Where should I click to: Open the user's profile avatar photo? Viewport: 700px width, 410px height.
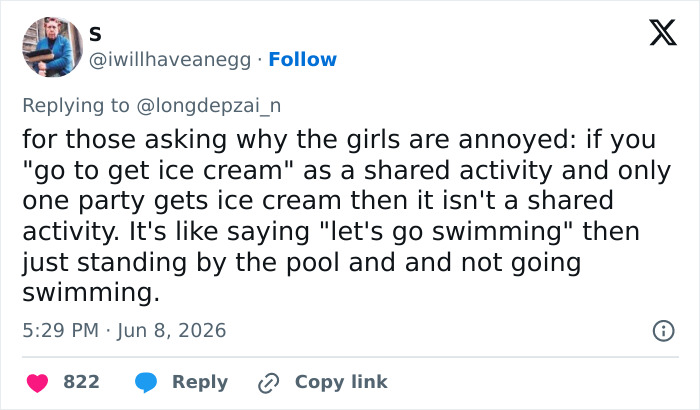pos(53,47)
